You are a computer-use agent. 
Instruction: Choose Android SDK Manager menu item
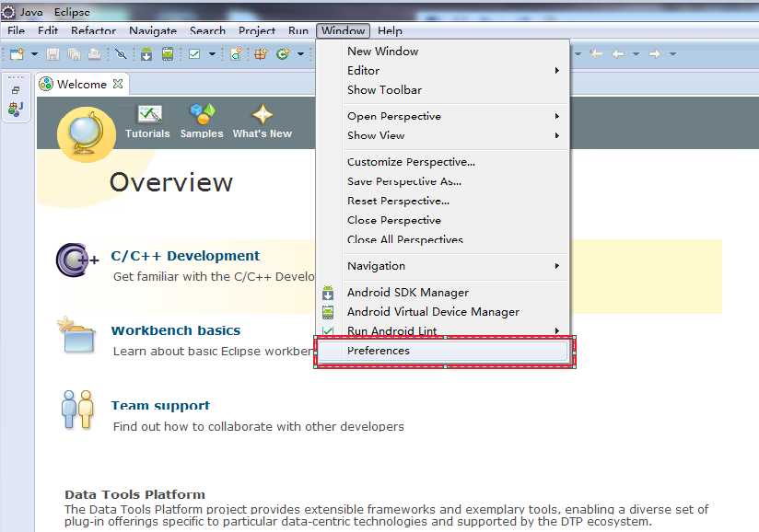pos(443,293)
